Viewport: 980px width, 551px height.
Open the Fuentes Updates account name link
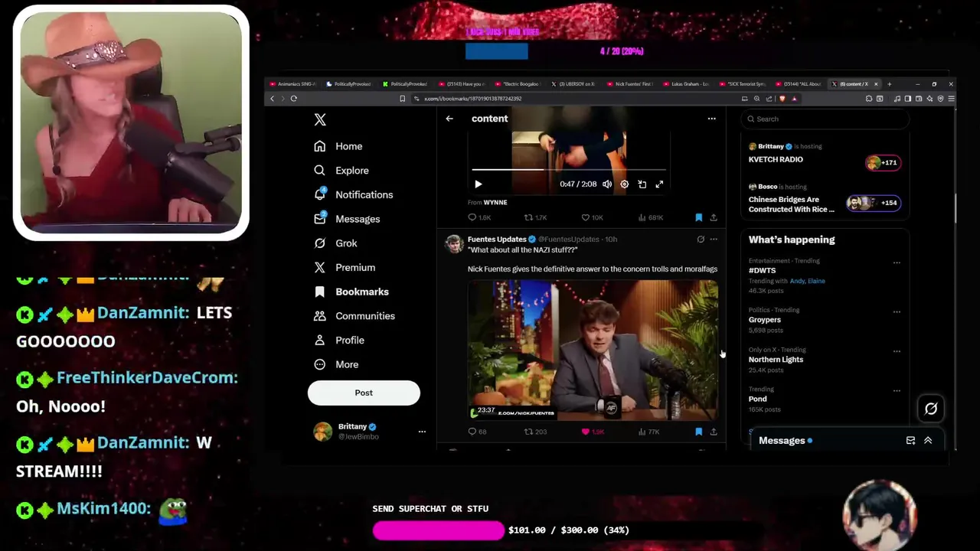point(497,240)
